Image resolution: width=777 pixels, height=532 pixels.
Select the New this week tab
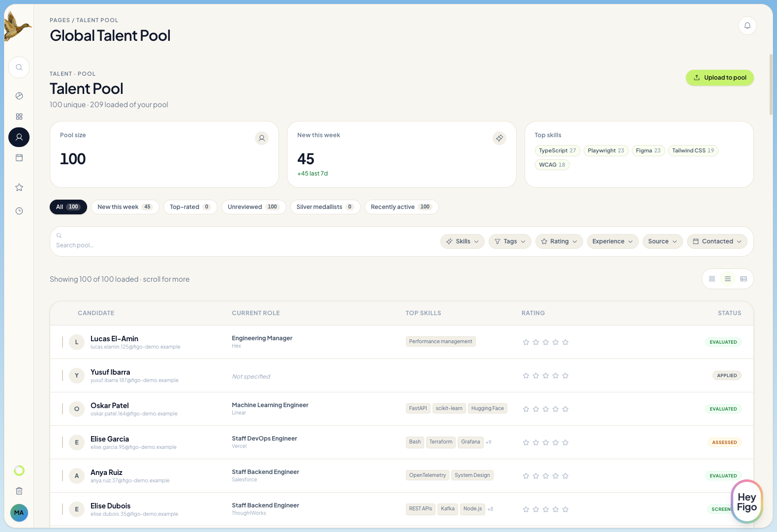124,207
